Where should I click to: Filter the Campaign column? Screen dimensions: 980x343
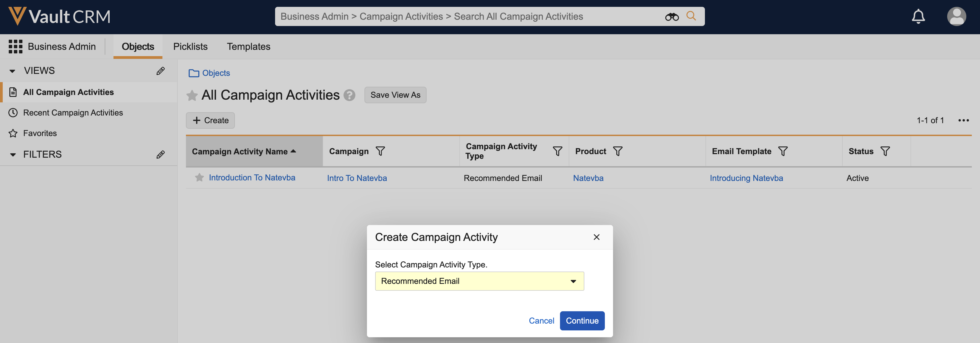click(x=380, y=151)
